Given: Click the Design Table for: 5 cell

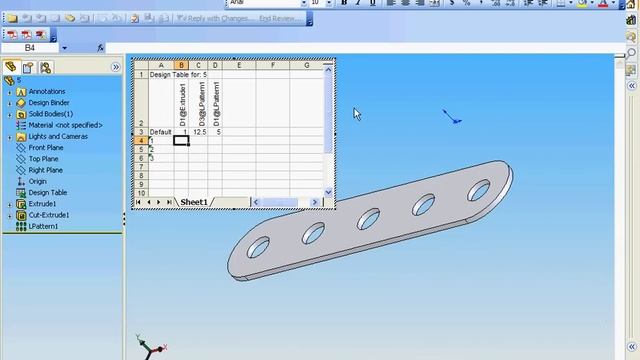Looking at the screenshot, I should (178, 75).
